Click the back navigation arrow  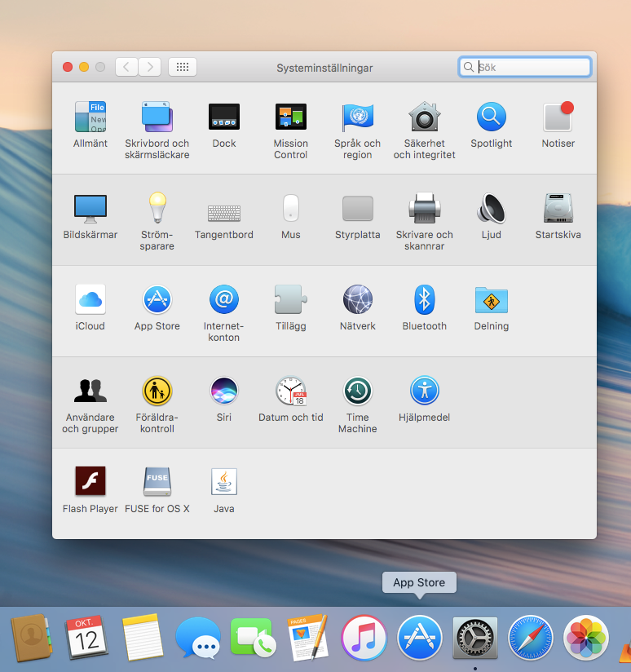126,67
